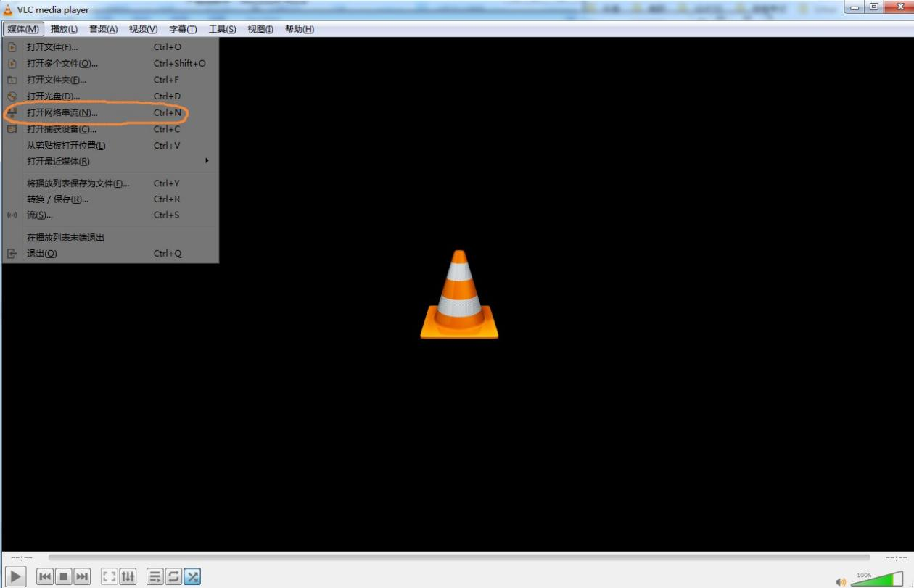Maximize the VLC media player window
Image resolution: width=914 pixels, height=588 pixels.
(x=874, y=7)
